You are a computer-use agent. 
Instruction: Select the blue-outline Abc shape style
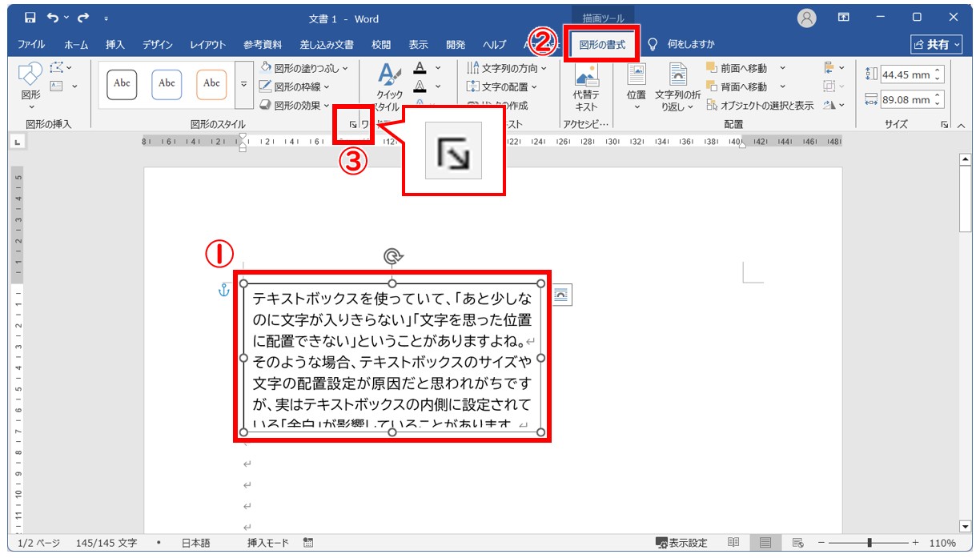click(x=167, y=83)
